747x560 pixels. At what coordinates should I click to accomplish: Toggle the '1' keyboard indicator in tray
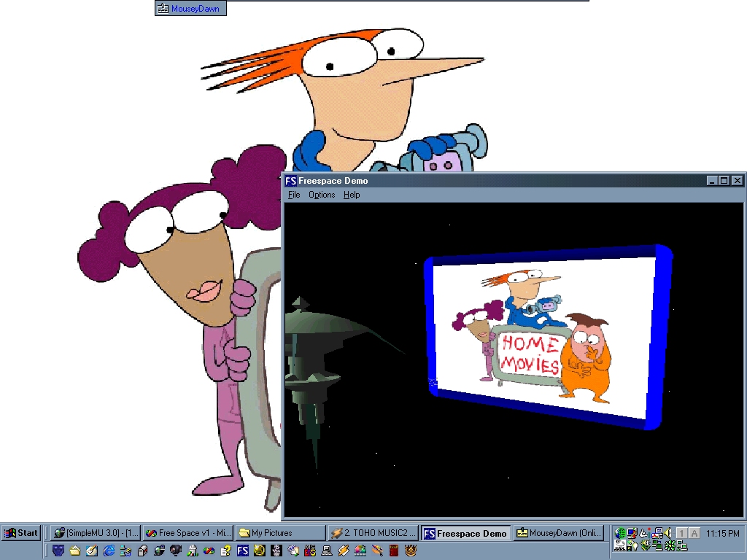[x=682, y=533]
